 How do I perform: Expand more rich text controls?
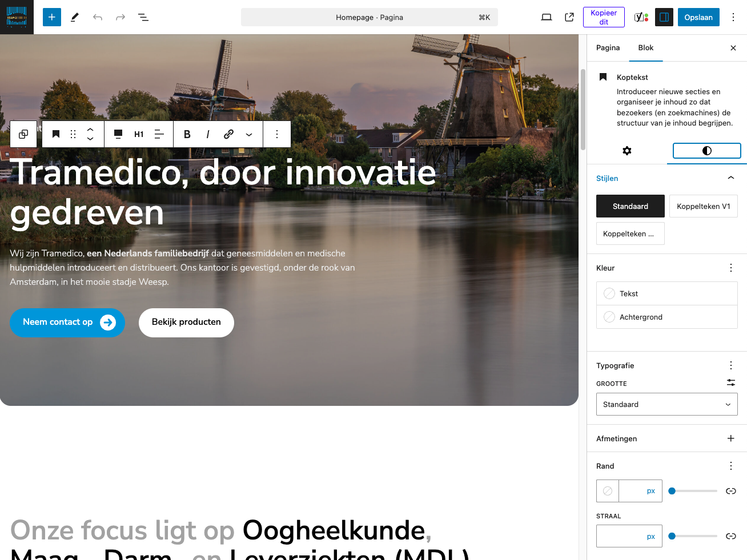tap(249, 134)
